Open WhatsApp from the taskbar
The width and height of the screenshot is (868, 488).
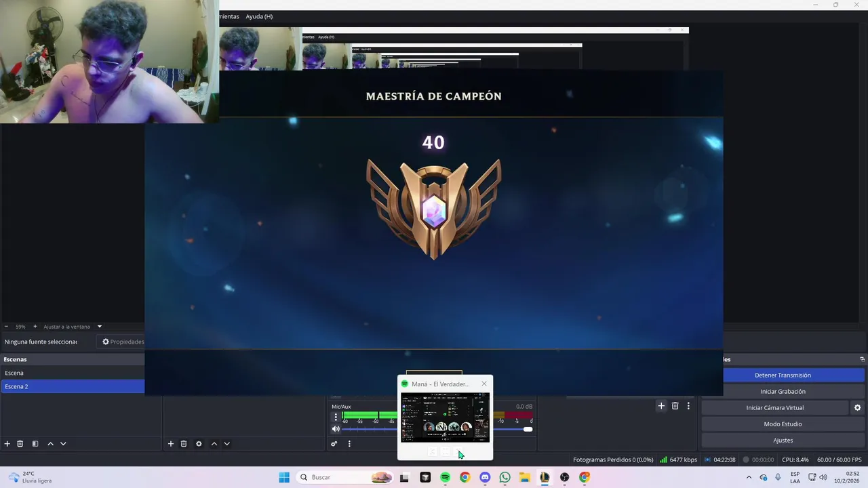(x=505, y=477)
